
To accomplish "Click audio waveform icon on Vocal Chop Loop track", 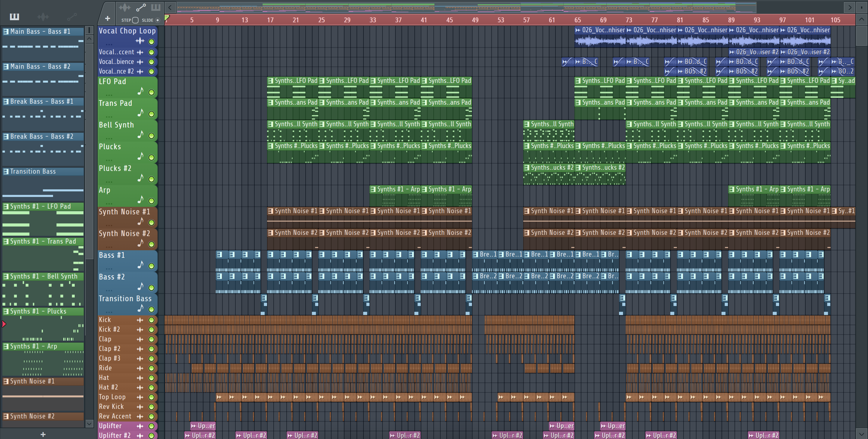I will click(x=140, y=41).
